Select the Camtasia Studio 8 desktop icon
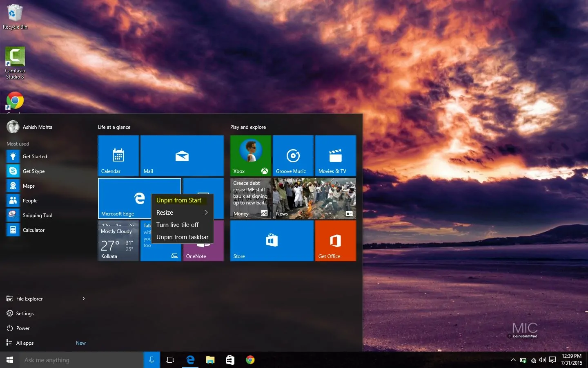 pyautogui.click(x=15, y=63)
